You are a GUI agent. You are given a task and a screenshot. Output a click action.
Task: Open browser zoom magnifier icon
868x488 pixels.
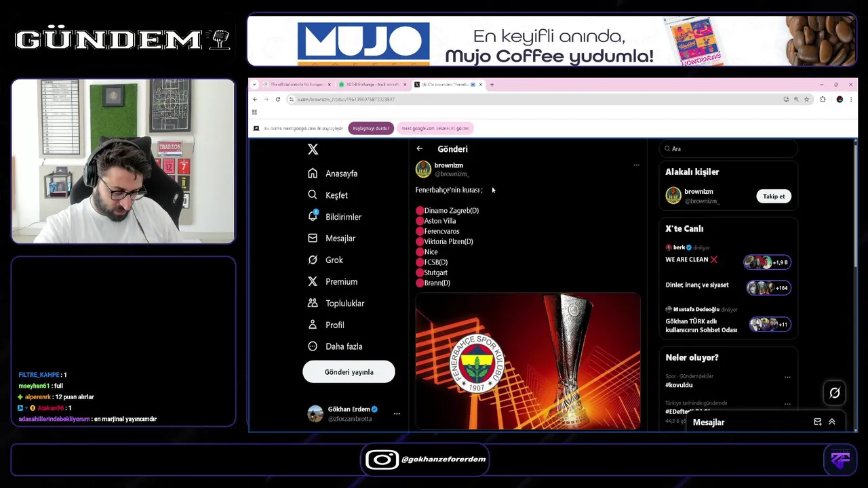click(x=796, y=100)
